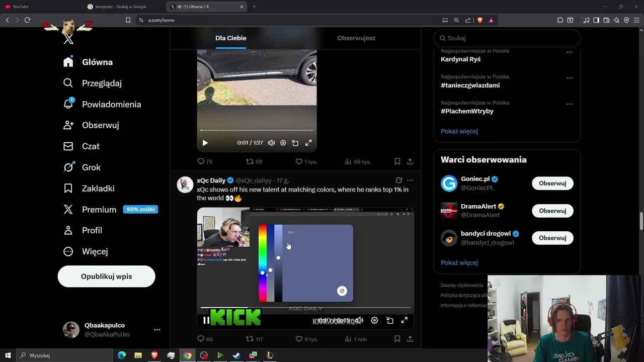Toggle Brave sidebar panel button
Image resolution: width=644 pixels, height=362 pixels.
click(x=596, y=20)
